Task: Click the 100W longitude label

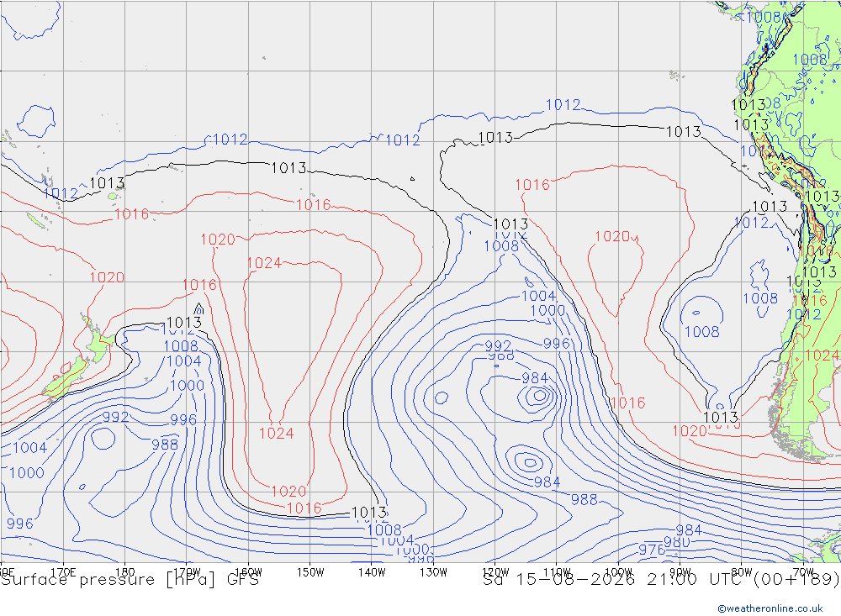Action: click(618, 572)
